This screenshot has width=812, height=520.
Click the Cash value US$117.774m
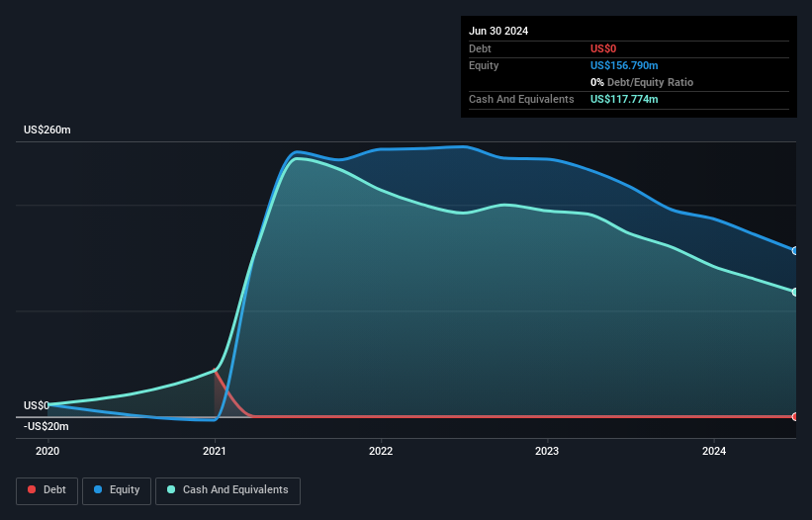pyautogui.click(x=624, y=99)
